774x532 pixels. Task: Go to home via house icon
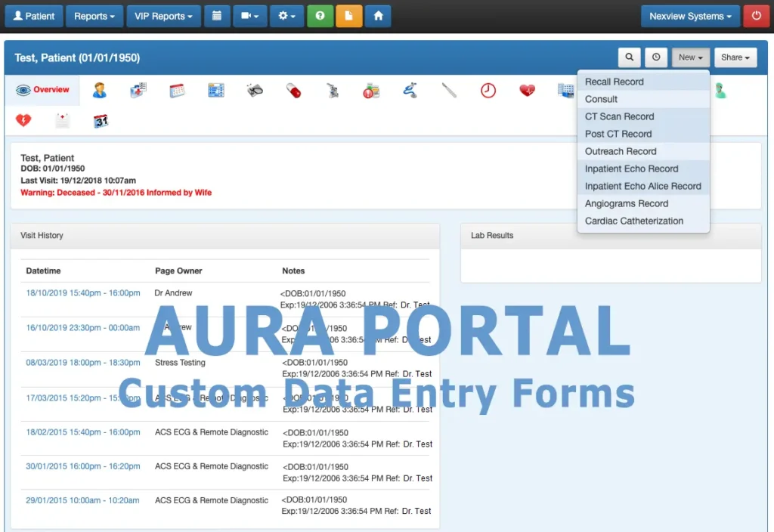[x=378, y=16]
